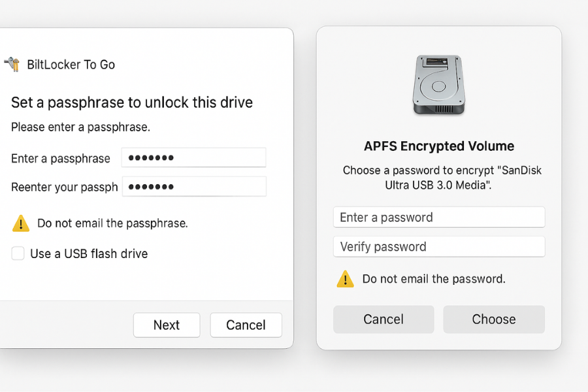This screenshot has width=588, height=392.
Task: Click the warning triangle beside the passphrase notice
Action: point(20,223)
